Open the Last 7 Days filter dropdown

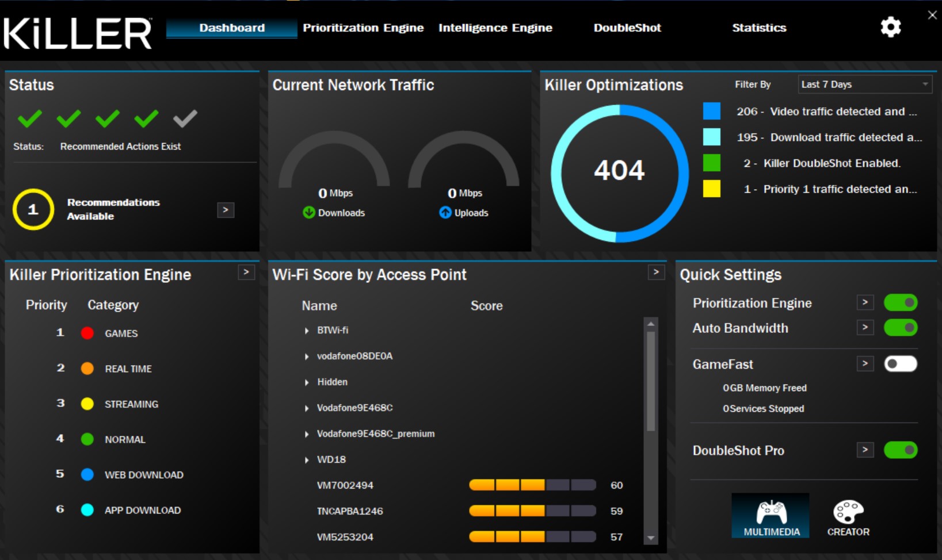pos(863,84)
